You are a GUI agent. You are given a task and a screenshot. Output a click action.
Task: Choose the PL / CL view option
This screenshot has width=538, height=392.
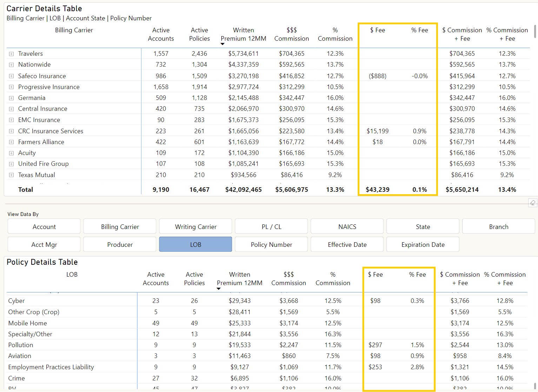271,227
